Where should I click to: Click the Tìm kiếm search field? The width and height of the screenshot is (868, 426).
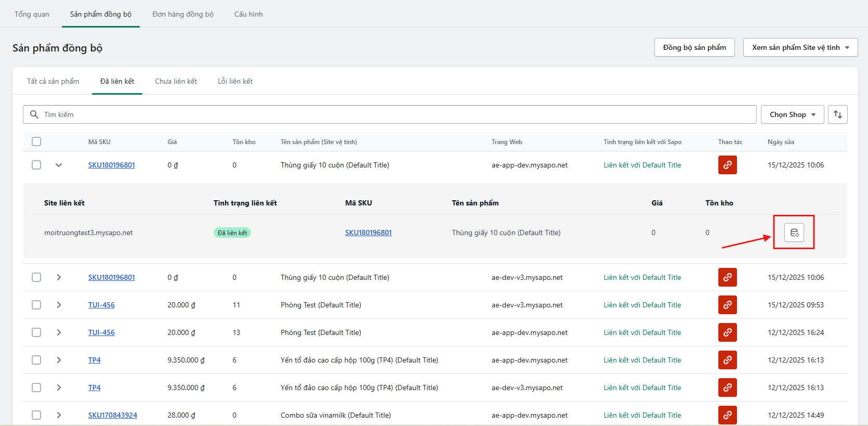point(390,114)
